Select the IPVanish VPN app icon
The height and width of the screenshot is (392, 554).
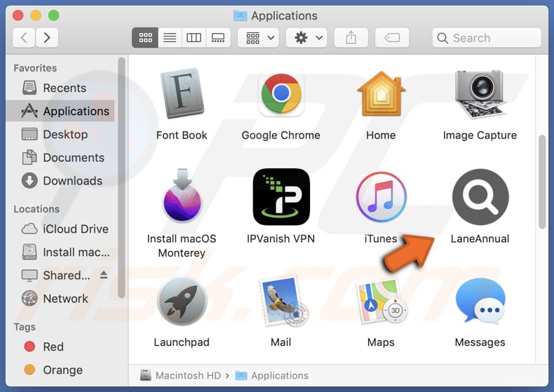281,197
